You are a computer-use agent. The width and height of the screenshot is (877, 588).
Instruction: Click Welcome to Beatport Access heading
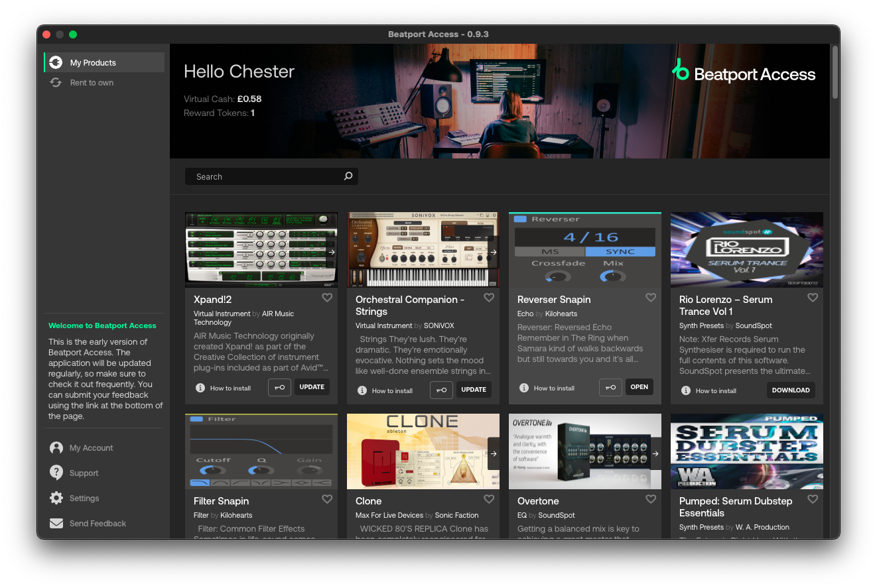tap(102, 326)
